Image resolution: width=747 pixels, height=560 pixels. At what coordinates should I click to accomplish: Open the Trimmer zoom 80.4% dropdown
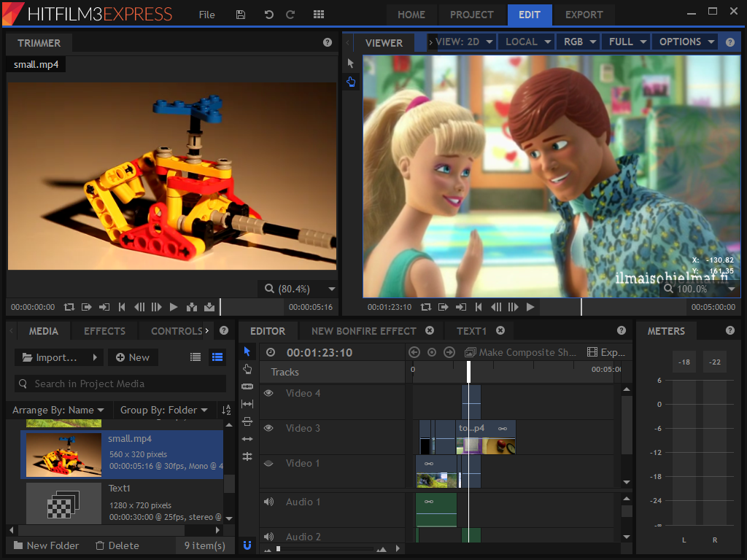(x=332, y=289)
